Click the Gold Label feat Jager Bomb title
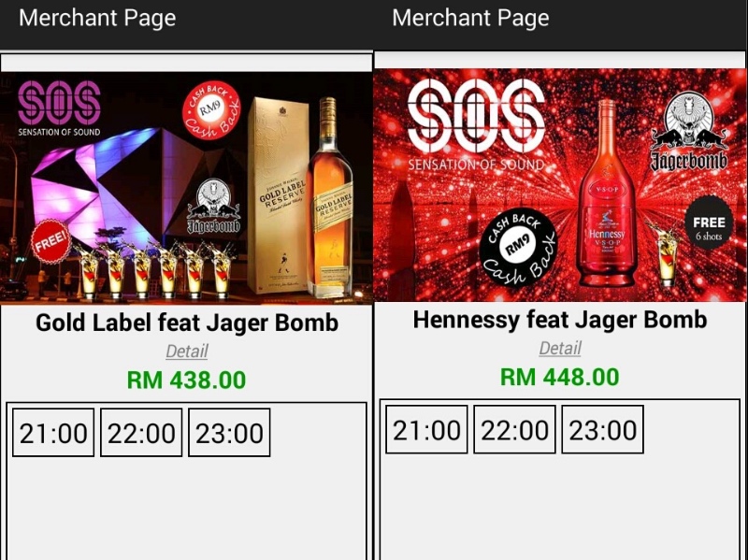 187,323
